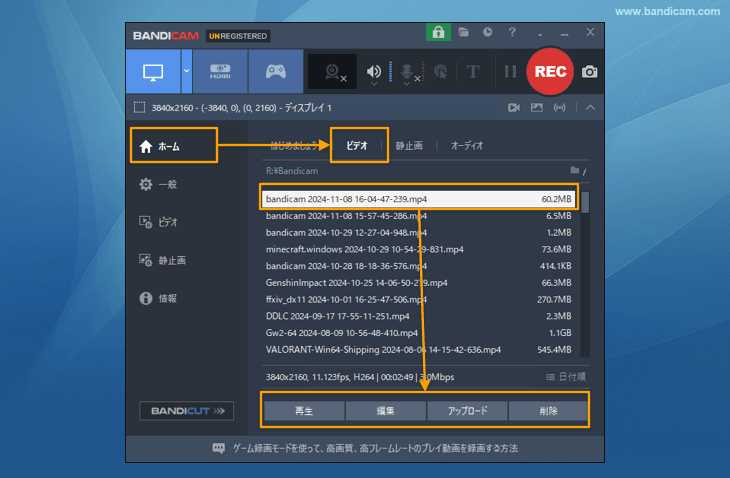Viewport: 730px width, 478px height.
Task: Select Gw2-64 2024-08-09 file
Action: click(x=418, y=333)
